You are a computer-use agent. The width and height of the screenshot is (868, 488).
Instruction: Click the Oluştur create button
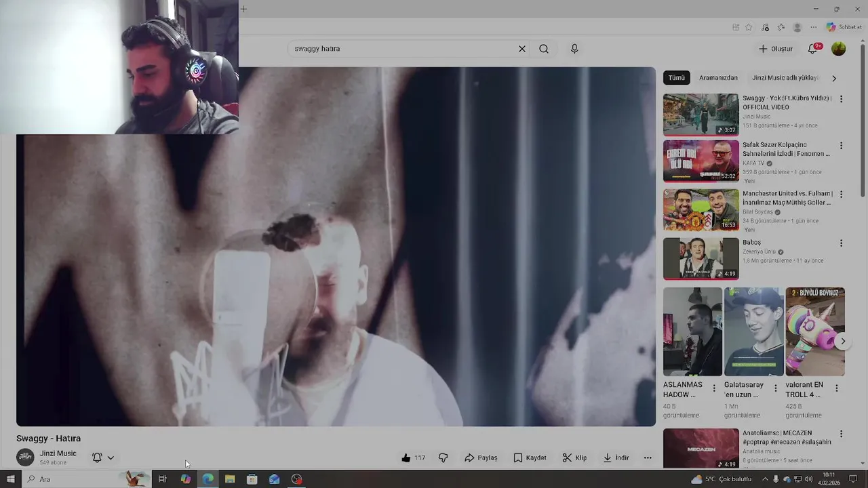[x=776, y=49]
